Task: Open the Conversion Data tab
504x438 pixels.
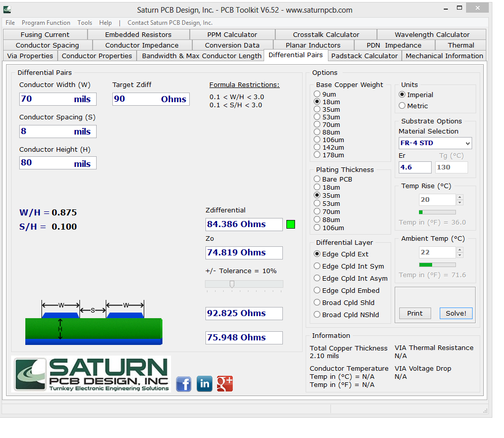Action: click(232, 46)
